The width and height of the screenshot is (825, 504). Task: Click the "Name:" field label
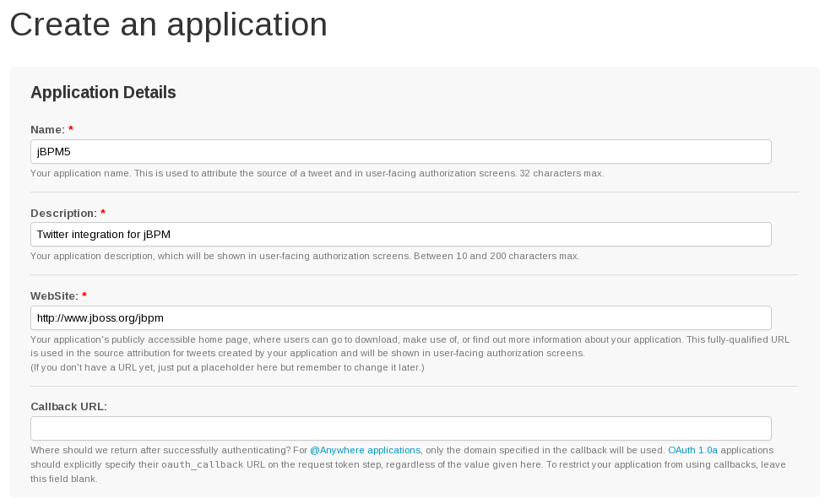tap(47, 130)
